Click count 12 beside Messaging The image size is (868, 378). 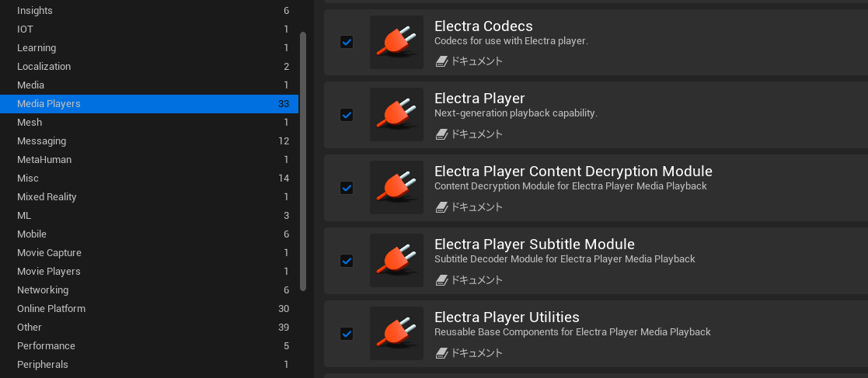(x=284, y=141)
